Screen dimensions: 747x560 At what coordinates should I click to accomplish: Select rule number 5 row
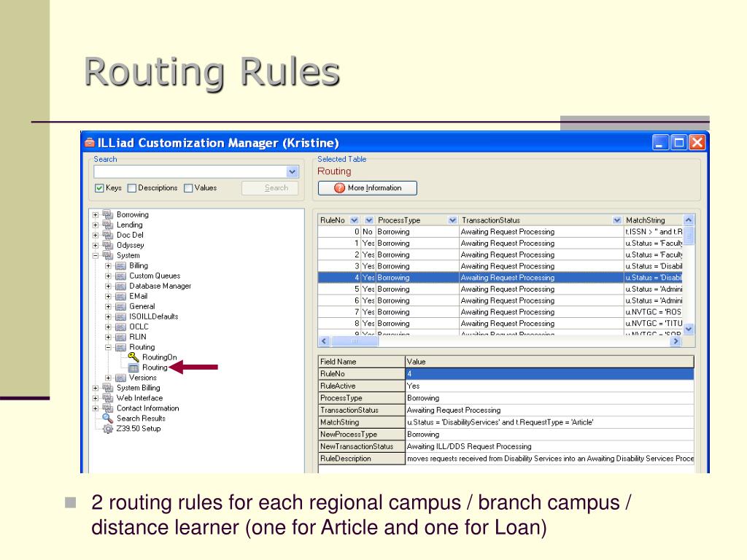(500, 289)
